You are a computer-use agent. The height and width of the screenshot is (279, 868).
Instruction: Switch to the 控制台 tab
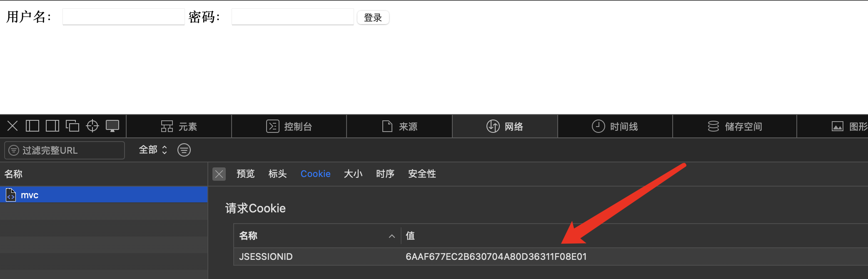(289, 127)
